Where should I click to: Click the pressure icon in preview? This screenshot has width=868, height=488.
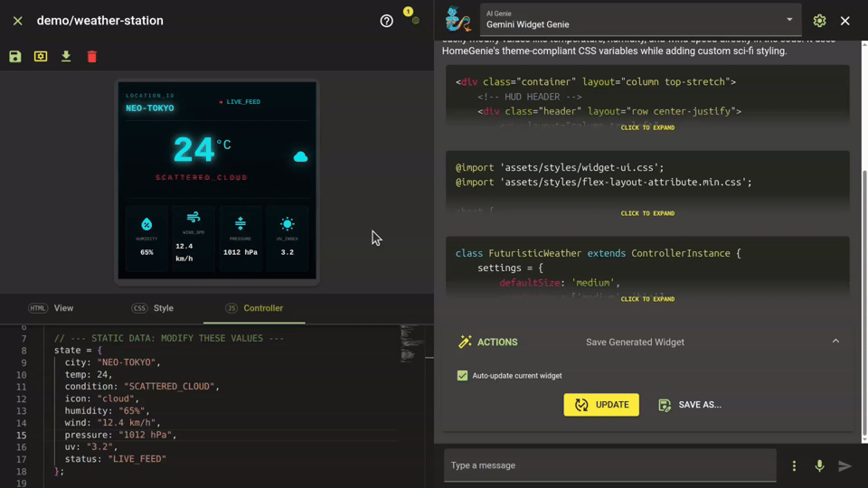pyautogui.click(x=241, y=223)
